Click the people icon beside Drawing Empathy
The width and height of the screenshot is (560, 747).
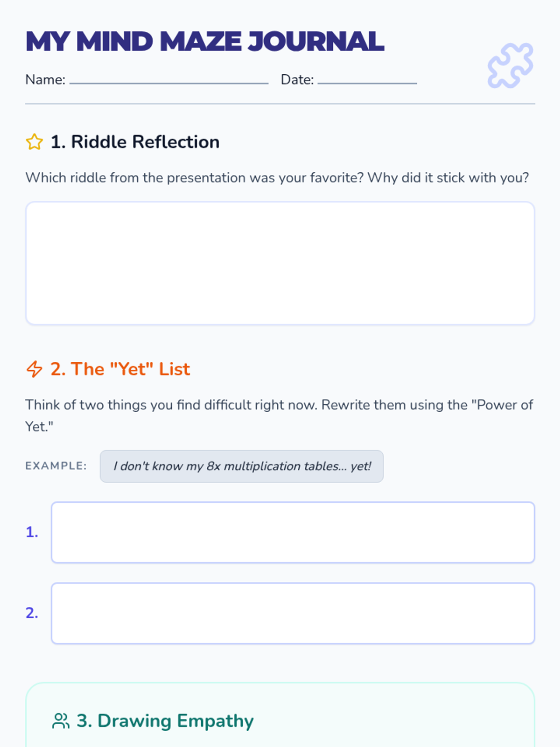61,721
